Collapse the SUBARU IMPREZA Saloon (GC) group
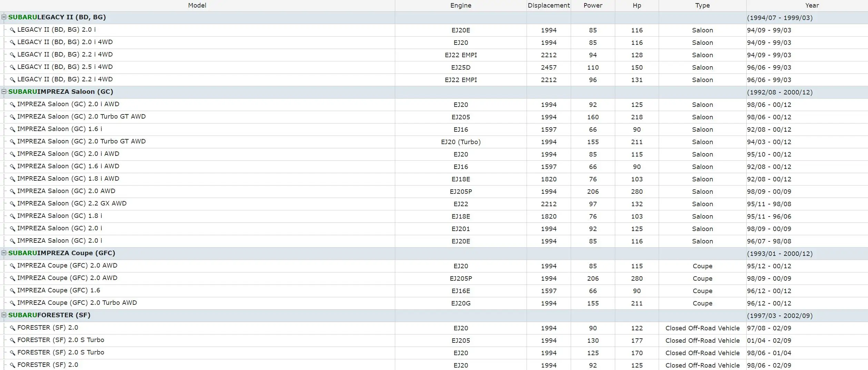Image resolution: width=868 pixels, height=370 pixels. tap(4, 91)
